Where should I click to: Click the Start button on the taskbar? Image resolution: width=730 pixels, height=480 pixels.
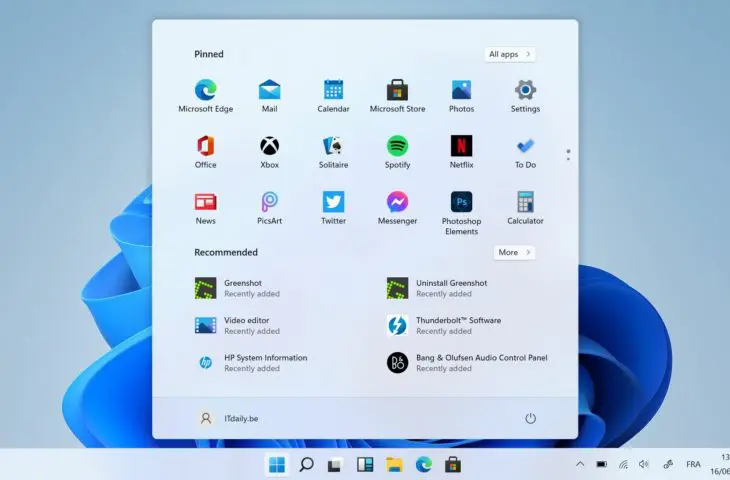[x=277, y=464]
